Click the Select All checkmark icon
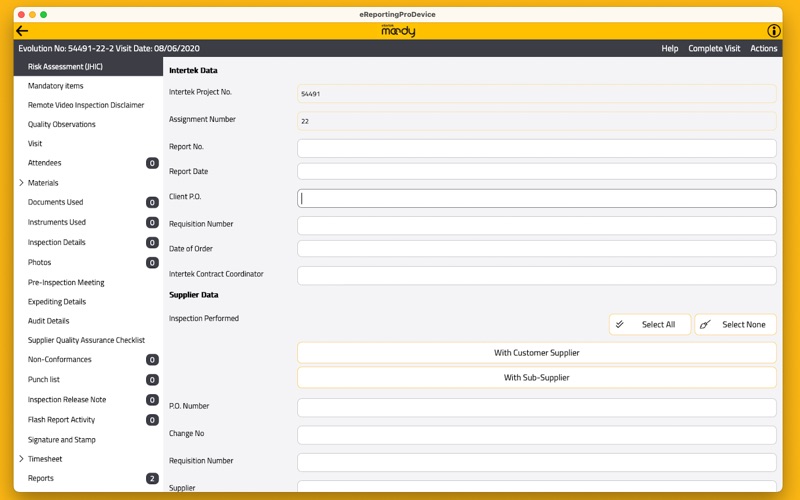The width and height of the screenshot is (800, 500). point(619,324)
